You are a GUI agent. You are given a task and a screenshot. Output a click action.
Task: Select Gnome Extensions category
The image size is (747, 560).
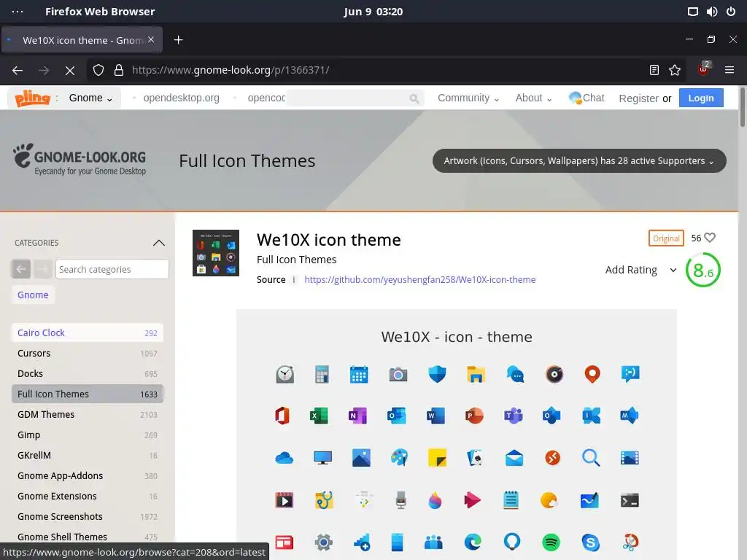pyautogui.click(x=88, y=497)
